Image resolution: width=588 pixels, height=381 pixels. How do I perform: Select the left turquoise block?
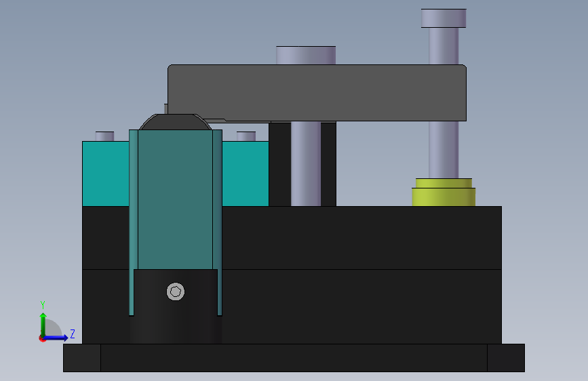[106, 174]
